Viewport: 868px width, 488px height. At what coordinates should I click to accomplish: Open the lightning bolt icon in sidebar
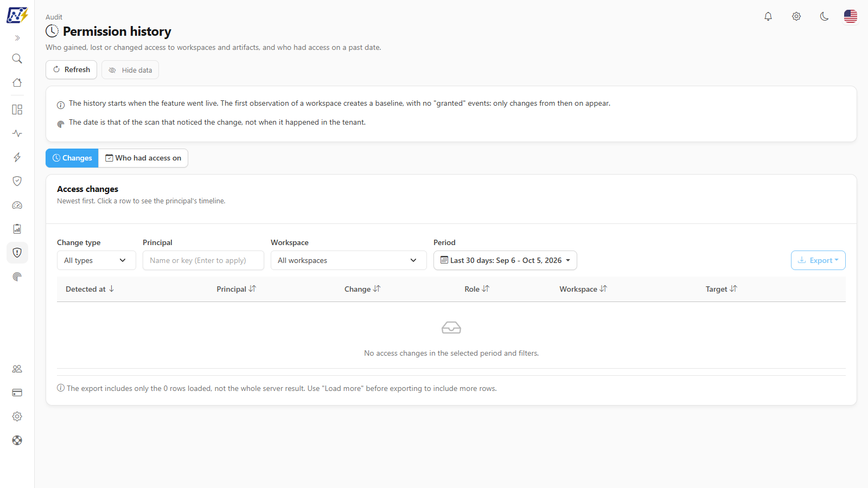coord(17,157)
